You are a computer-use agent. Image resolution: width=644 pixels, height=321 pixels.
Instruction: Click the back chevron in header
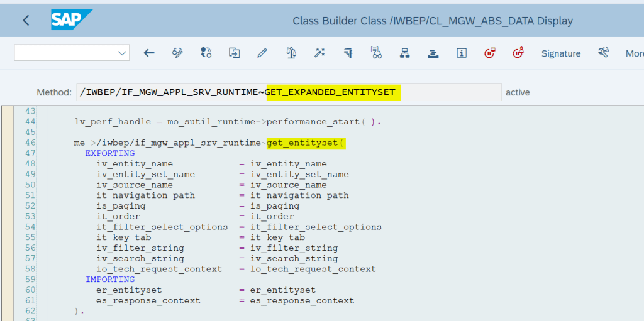(26, 20)
